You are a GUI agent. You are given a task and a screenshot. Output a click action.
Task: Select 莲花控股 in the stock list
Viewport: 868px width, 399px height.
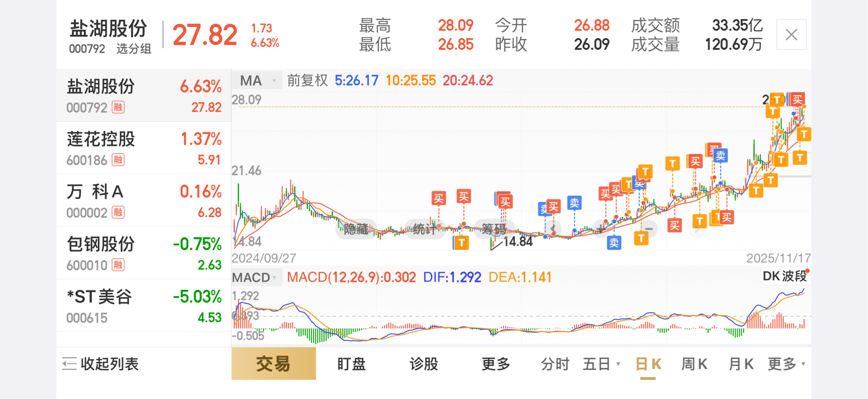click(x=144, y=148)
